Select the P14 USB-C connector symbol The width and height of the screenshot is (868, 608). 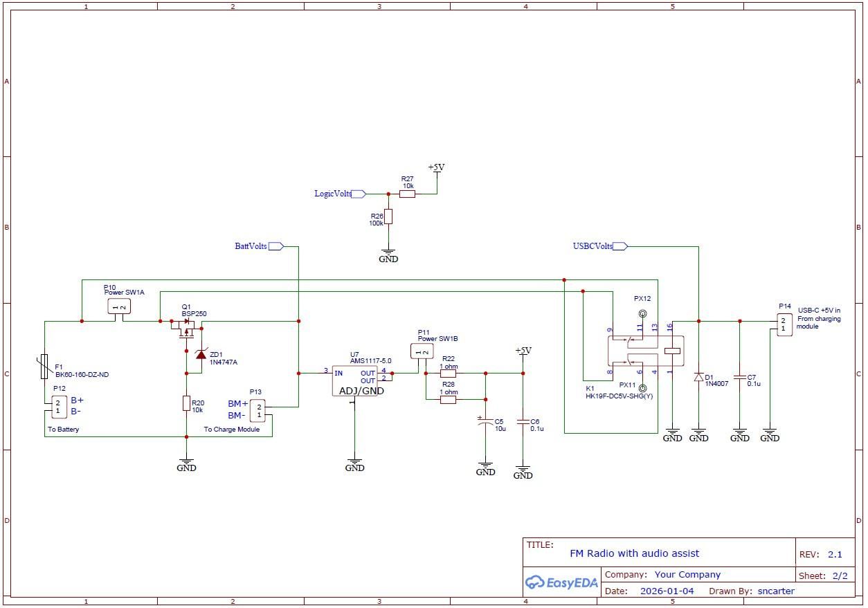click(x=783, y=324)
